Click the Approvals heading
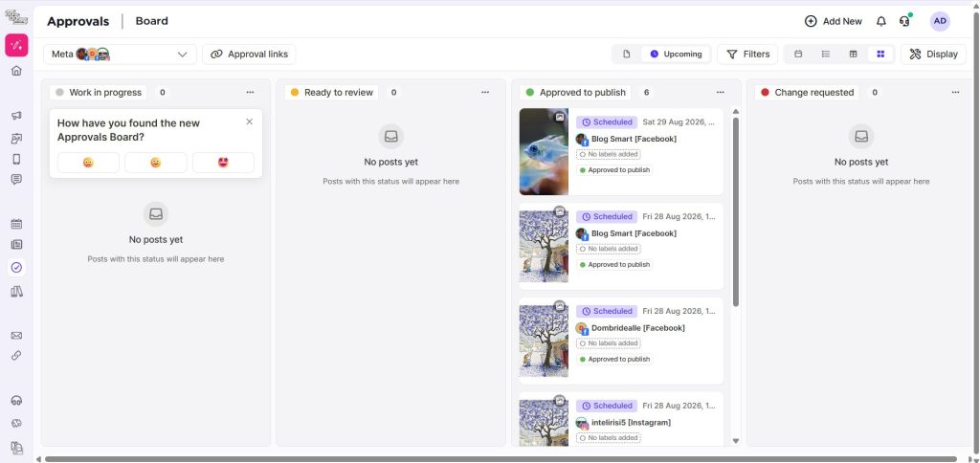Screen dimensions: 980x463 78,21
